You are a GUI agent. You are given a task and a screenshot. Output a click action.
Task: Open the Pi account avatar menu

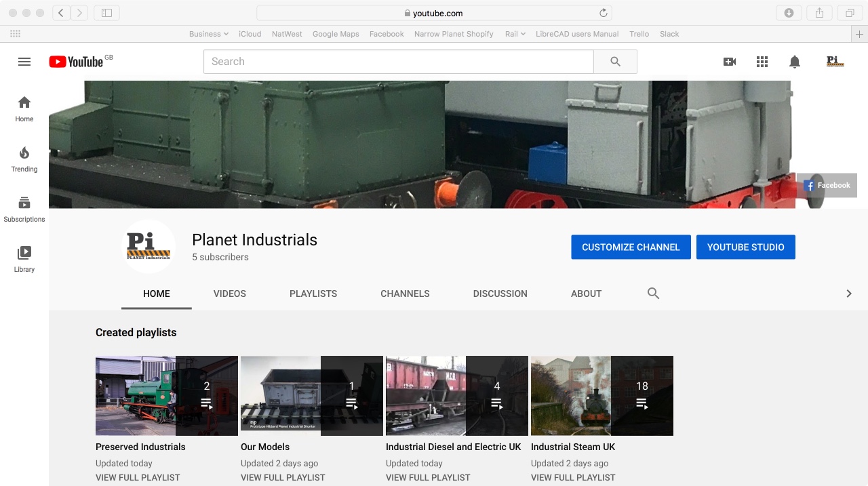(x=835, y=62)
